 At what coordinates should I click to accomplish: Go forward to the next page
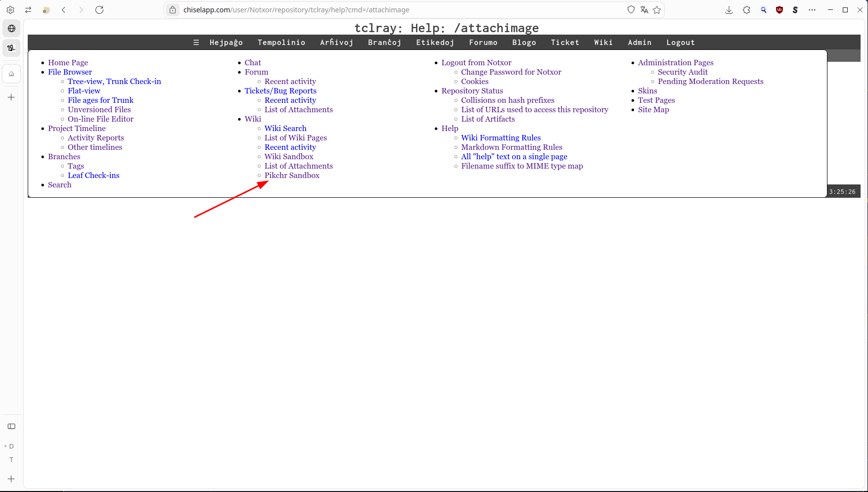coord(81,10)
